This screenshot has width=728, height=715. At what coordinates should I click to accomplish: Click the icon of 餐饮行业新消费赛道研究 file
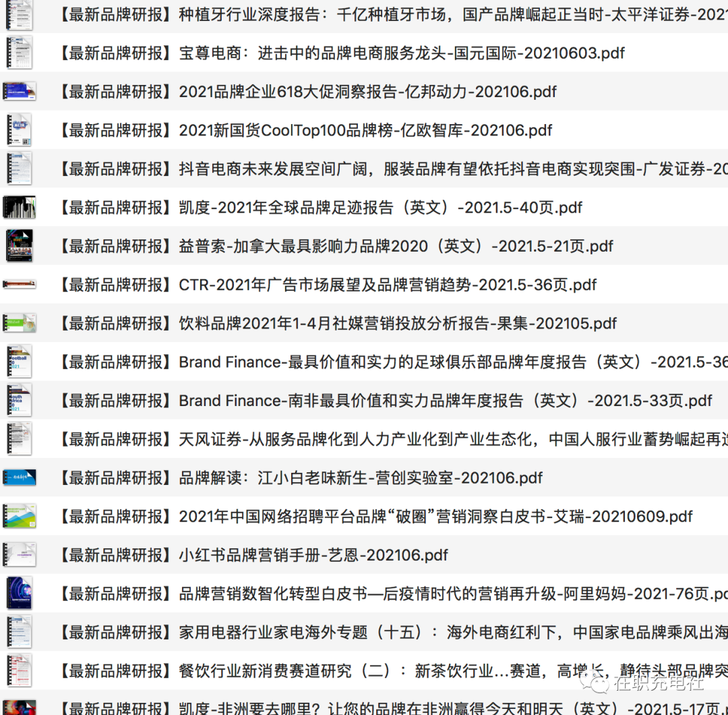[19, 670]
